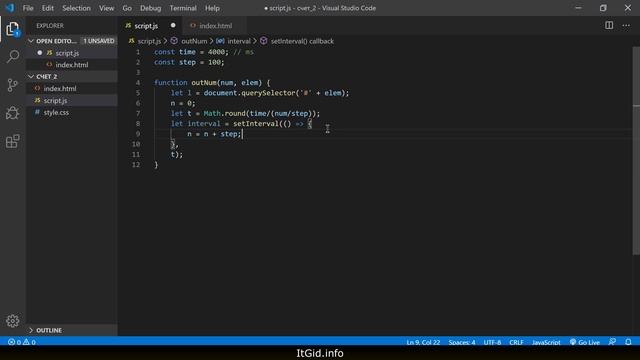640x360 pixels.
Task: Click the feedback icon in the status bar
Action: click(612, 342)
